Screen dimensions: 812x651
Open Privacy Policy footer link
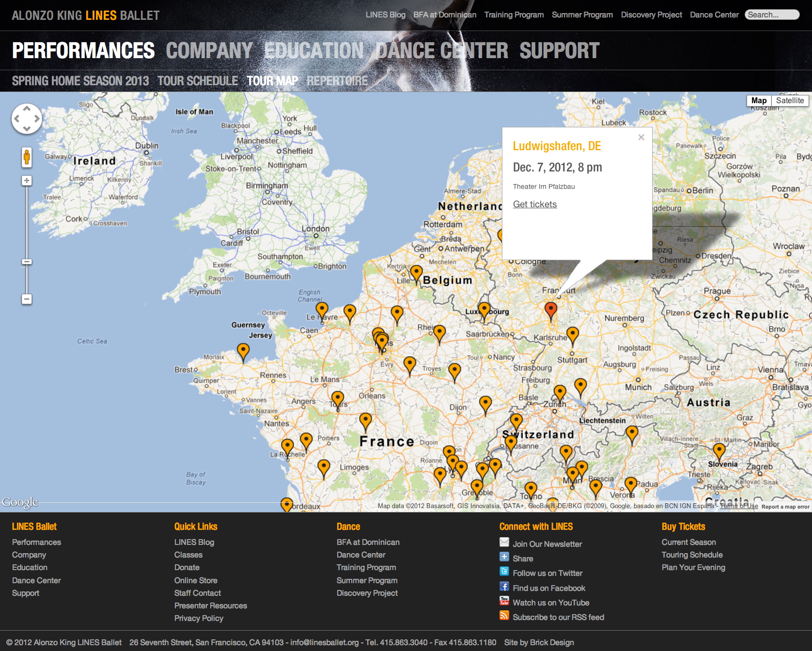pos(199,618)
